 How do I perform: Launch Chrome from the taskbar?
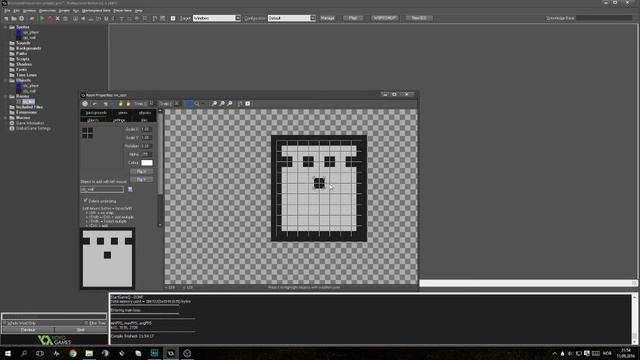point(73,353)
